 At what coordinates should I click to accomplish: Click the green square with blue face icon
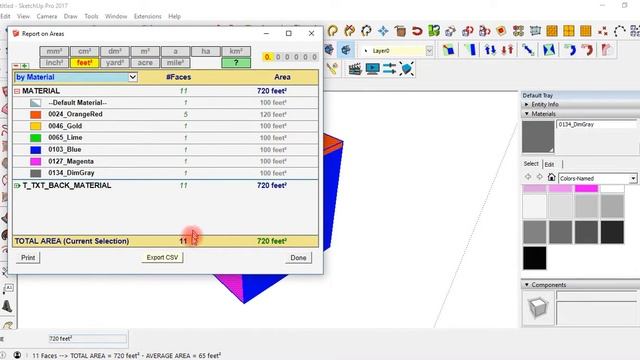click(449, 50)
